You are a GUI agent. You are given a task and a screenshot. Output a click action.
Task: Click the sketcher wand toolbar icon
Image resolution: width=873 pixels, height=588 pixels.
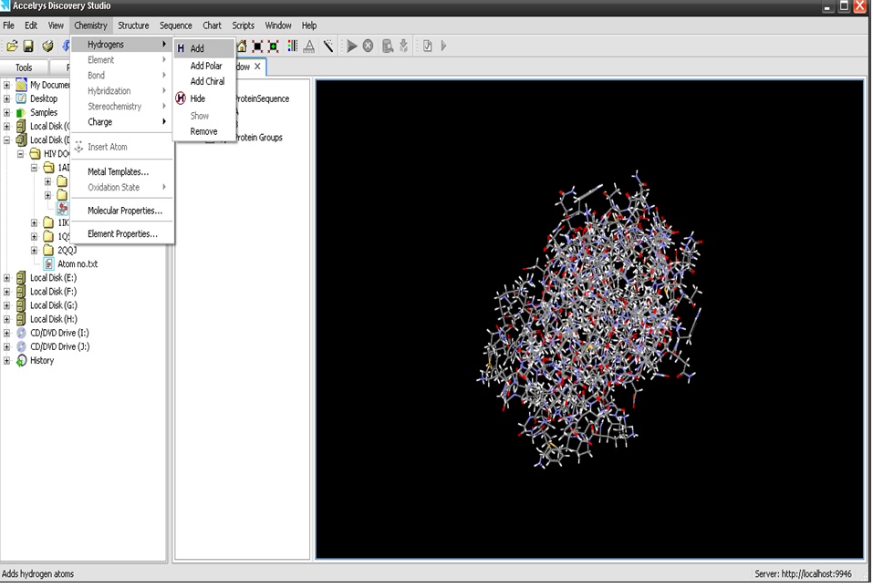tap(329, 46)
